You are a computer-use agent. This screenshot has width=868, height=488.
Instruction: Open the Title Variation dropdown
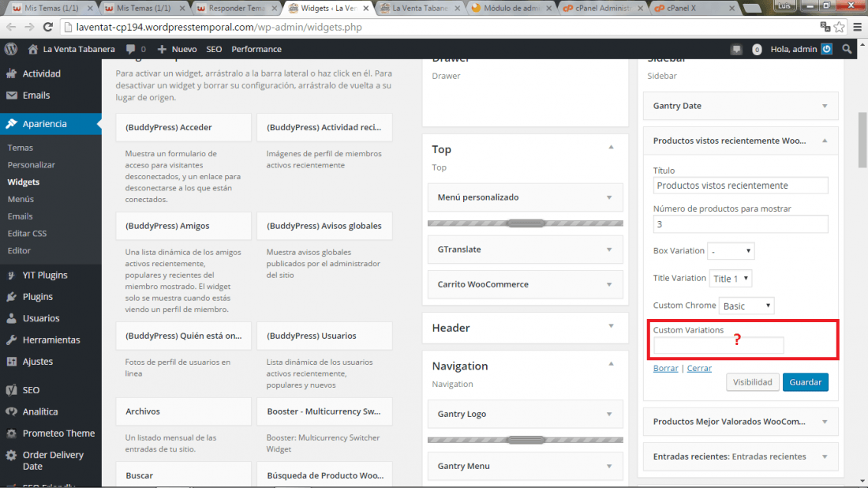click(x=730, y=279)
